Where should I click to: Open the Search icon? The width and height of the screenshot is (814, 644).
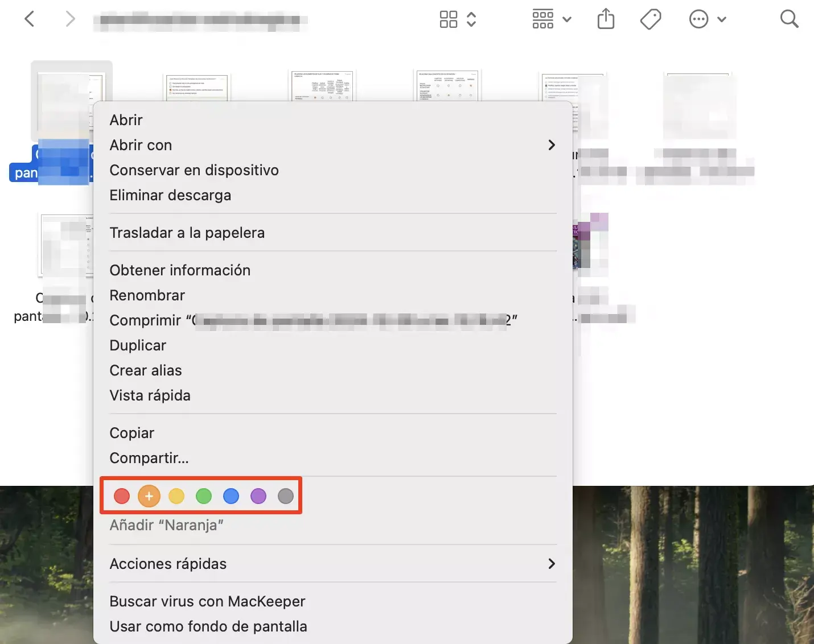[x=790, y=19]
